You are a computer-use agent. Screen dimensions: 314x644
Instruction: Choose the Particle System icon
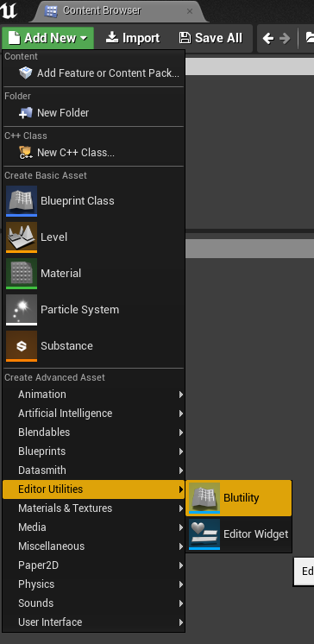tap(22, 310)
